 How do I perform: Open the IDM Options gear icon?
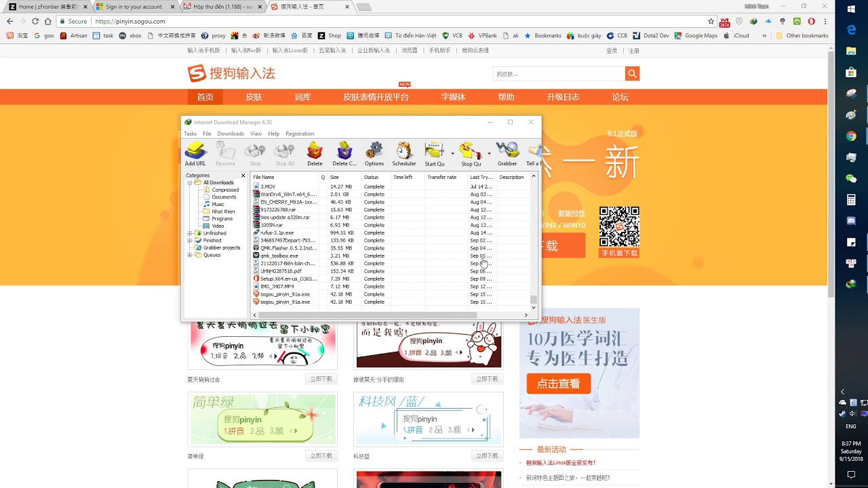(374, 155)
